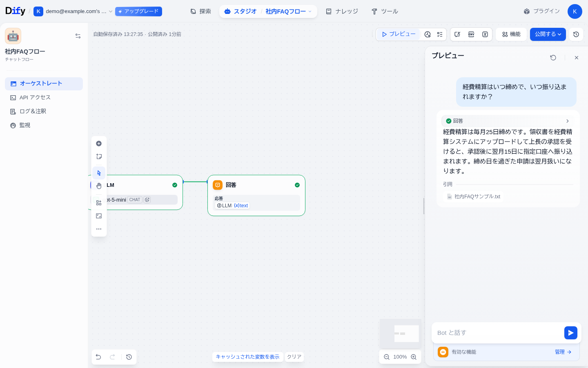Add a node with the plus tool
This screenshot has height=368, width=588.
click(x=99, y=144)
